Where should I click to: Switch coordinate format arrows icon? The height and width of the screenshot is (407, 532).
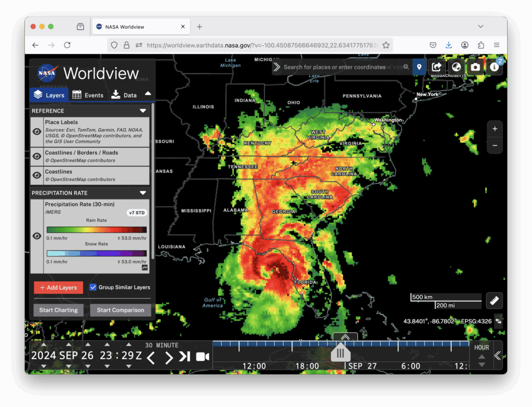point(498,321)
